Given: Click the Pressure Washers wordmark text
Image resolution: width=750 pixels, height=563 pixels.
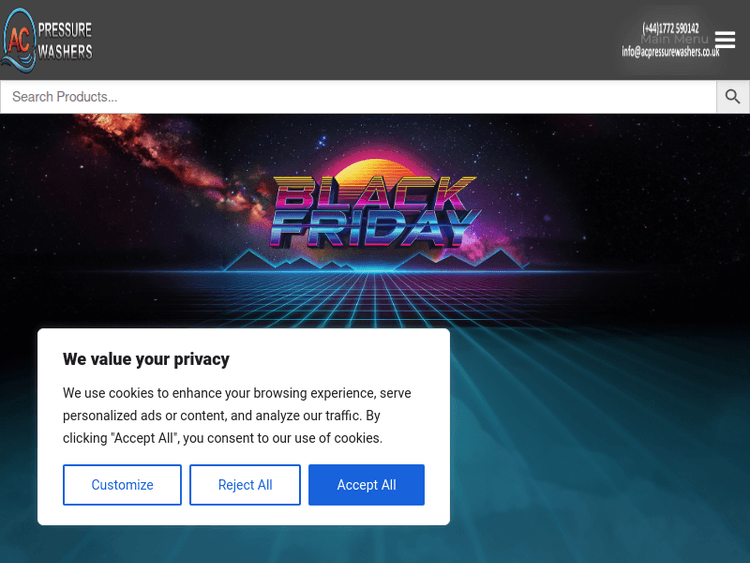Looking at the screenshot, I should pos(65,40).
